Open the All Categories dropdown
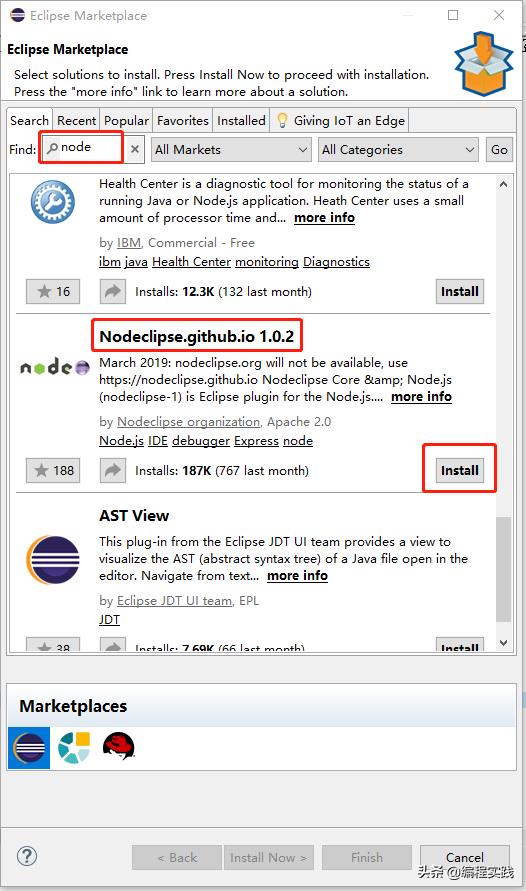 [398, 149]
